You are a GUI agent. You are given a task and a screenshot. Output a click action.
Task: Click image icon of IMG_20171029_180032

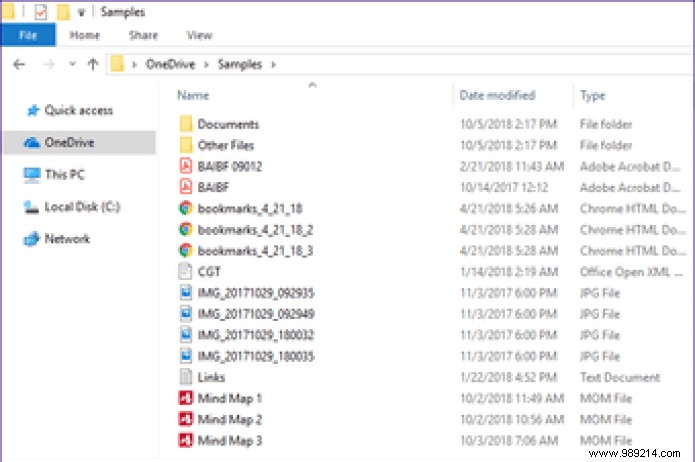[186, 335]
